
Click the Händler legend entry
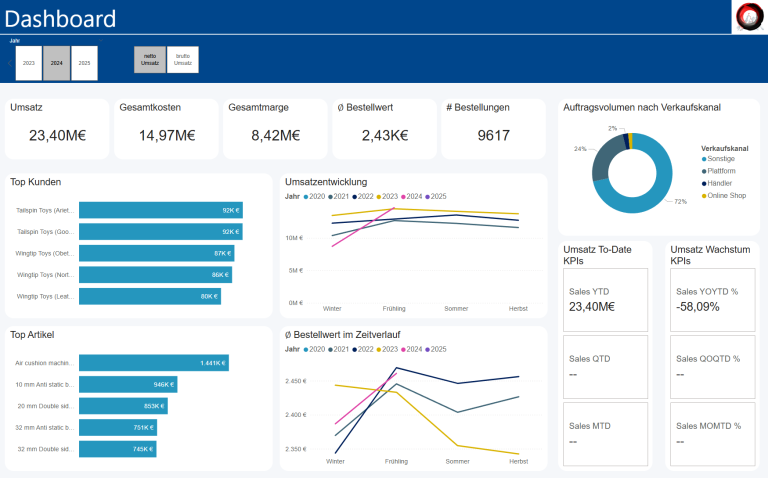(722, 183)
